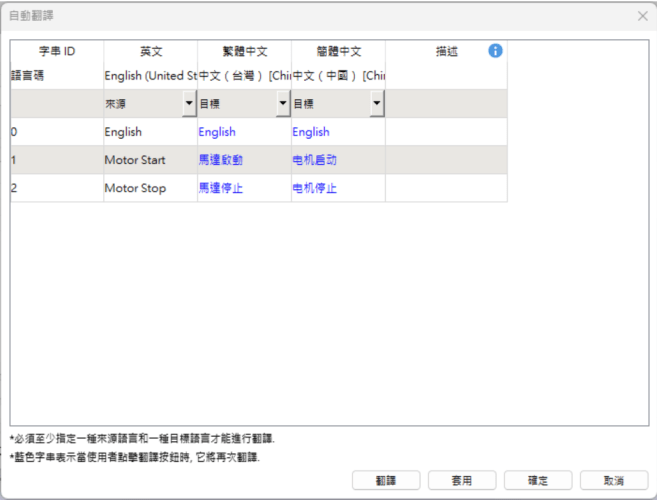Image resolution: width=657 pixels, height=500 pixels.
Task: Click the 套用 button
Action: [462, 481]
